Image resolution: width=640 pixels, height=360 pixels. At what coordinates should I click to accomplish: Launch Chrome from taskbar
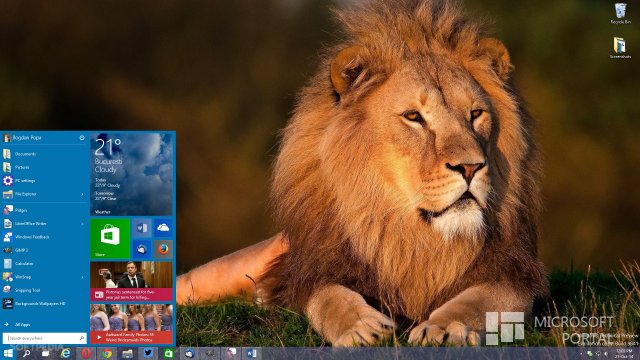coord(107,353)
